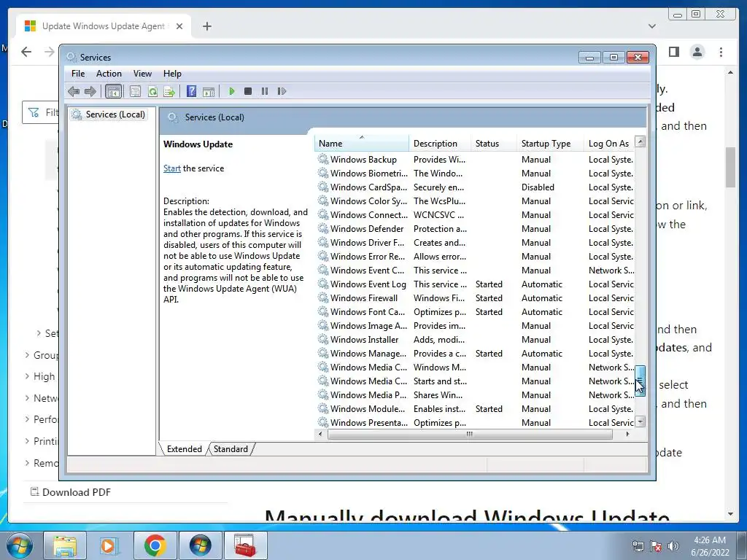The image size is (747, 560).
Task: Click gear icon beside Windows Error Re...
Action: click(323, 256)
